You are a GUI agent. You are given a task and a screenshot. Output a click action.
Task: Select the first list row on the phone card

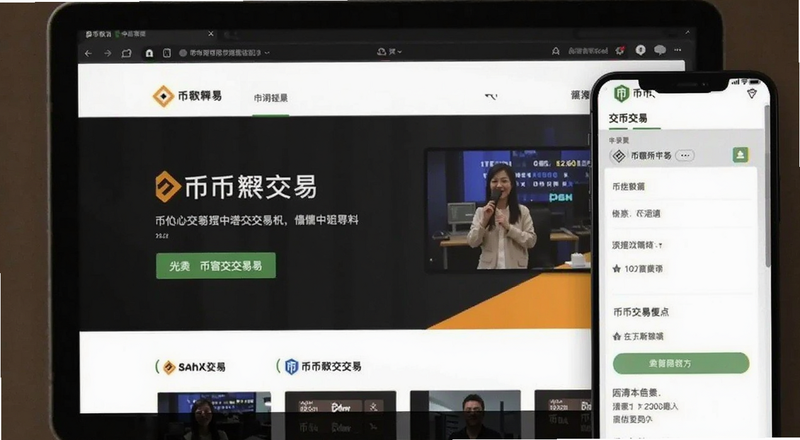(679, 187)
